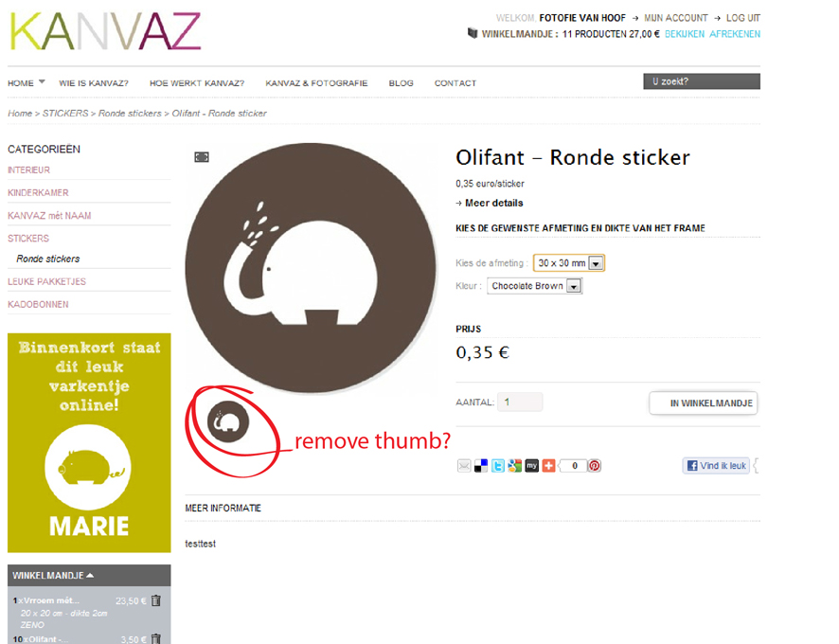Click the Google bookmark share icon

[515, 466]
